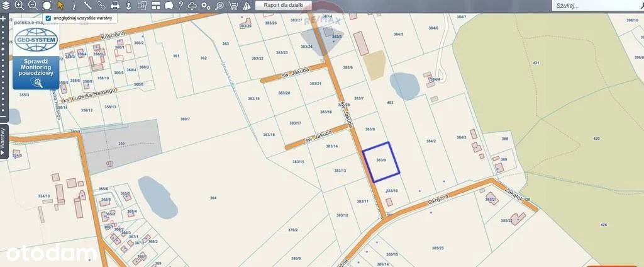Expand the Warstwy side panel

point(3,140)
